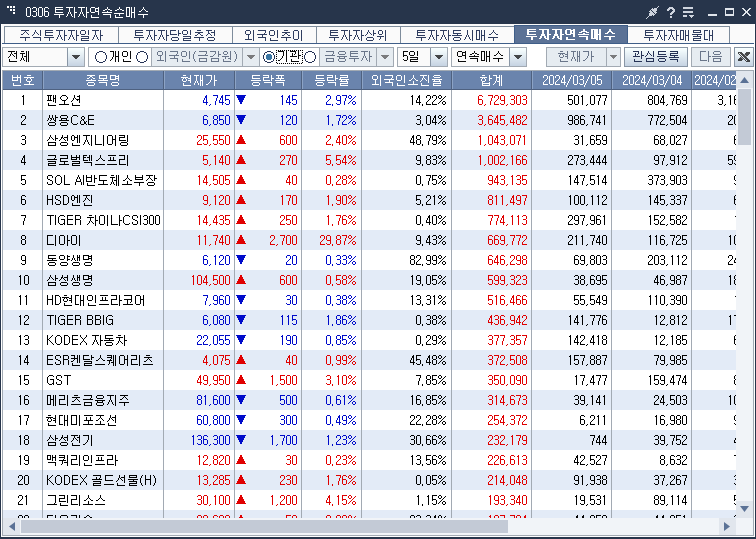
Task: Select the 팬오션 stock row name
Action: (64, 100)
